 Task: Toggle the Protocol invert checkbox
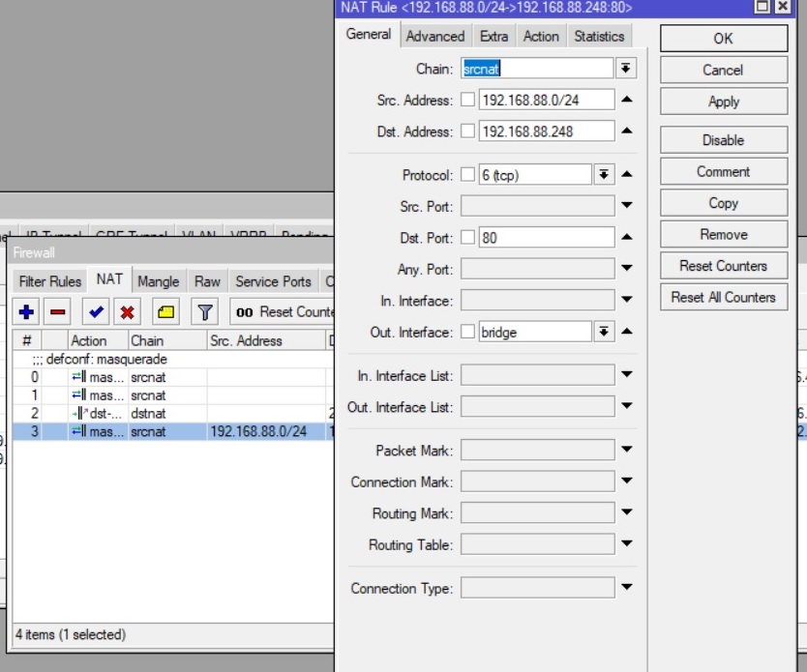(x=468, y=175)
